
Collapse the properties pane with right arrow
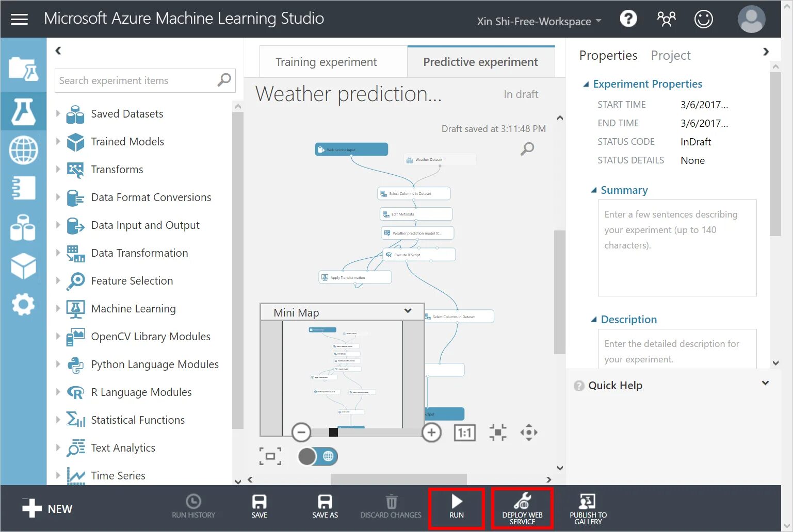point(766,51)
